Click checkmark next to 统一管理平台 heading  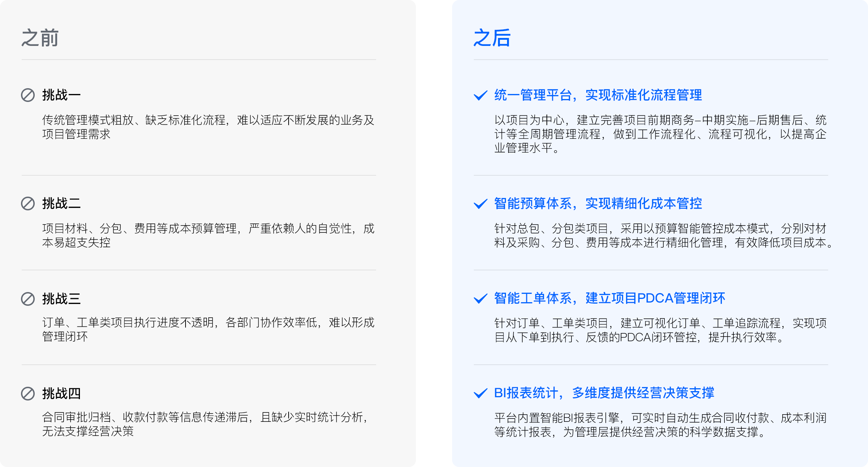pyautogui.click(x=480, y=95)
